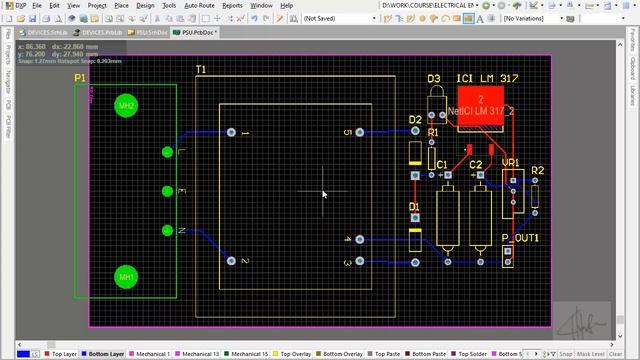Activate the Top Paste layer tab

[384, 354]
